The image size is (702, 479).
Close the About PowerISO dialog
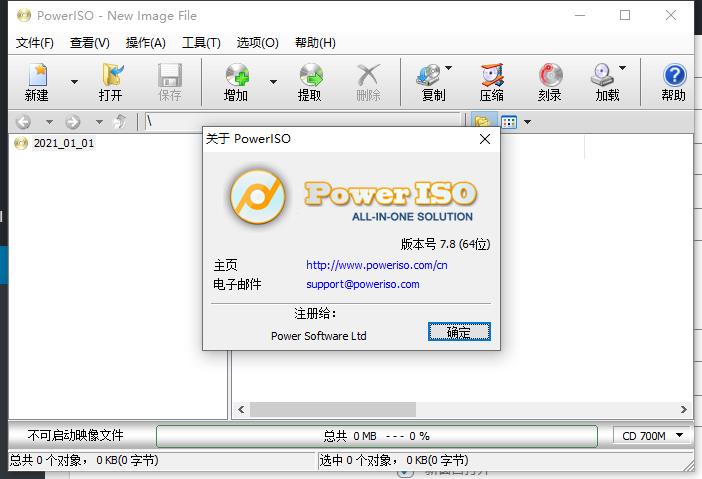[x=485, y=139]
